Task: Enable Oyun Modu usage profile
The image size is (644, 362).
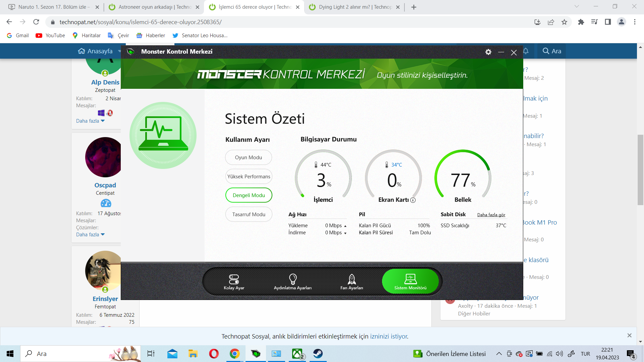Action: [x=248, y=158]
